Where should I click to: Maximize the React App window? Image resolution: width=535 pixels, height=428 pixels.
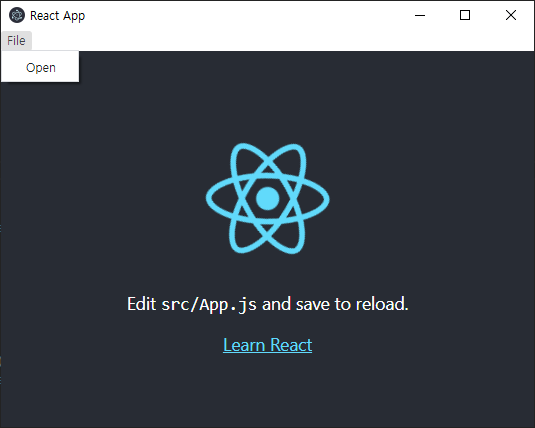pos(465,15)
